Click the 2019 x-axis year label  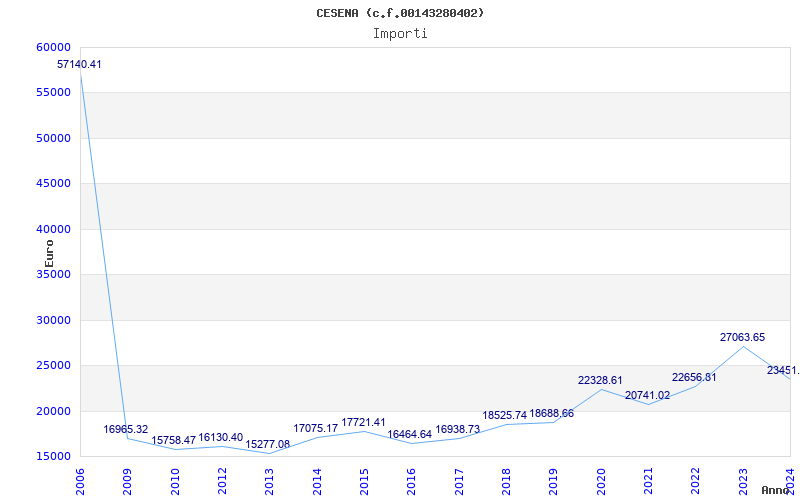pos(554,482)
